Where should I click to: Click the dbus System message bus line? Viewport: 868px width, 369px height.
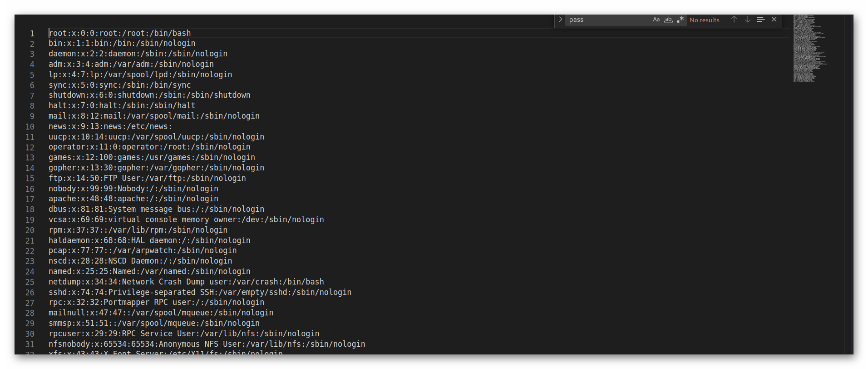157,209
